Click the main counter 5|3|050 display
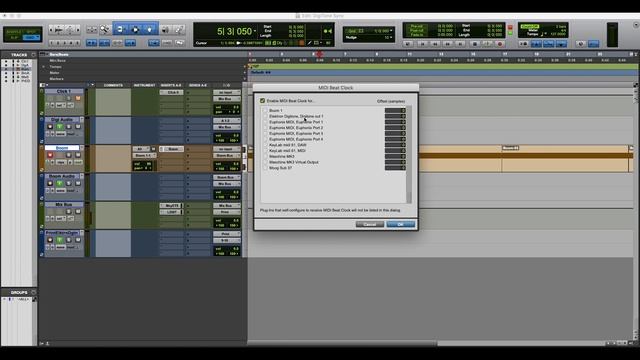 pos(235,31)
